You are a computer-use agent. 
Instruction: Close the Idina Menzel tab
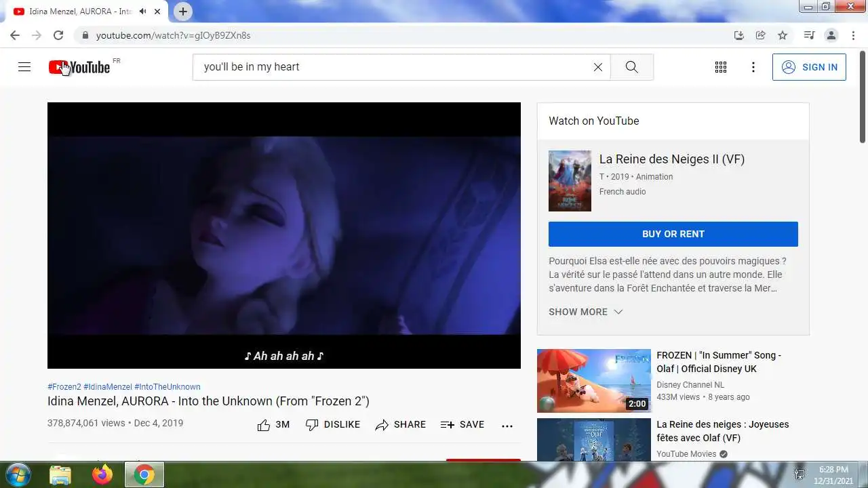pos(157,12)
